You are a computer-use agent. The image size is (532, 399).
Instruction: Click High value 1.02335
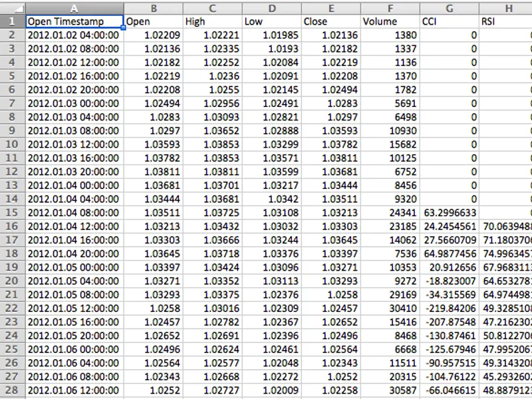point(213,49)
